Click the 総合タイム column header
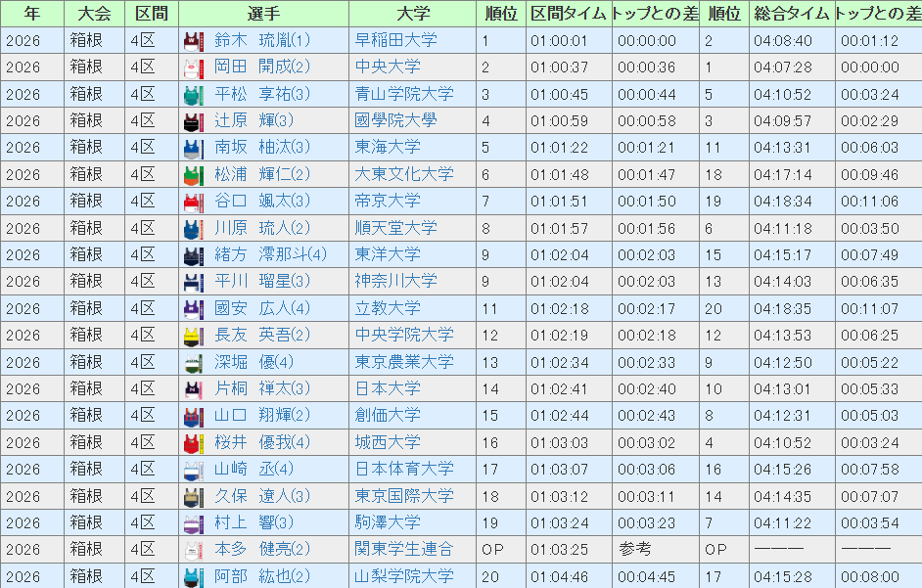922x588 pixels. [791, 14]
